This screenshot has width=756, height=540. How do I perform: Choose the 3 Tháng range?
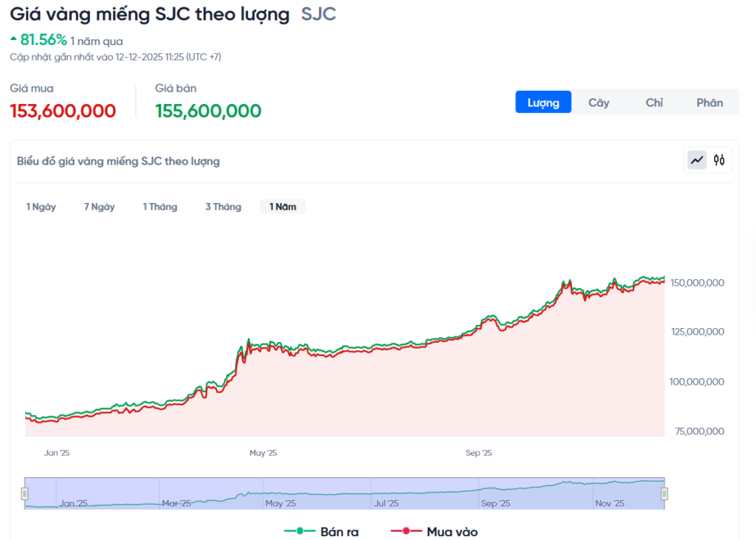223,207
